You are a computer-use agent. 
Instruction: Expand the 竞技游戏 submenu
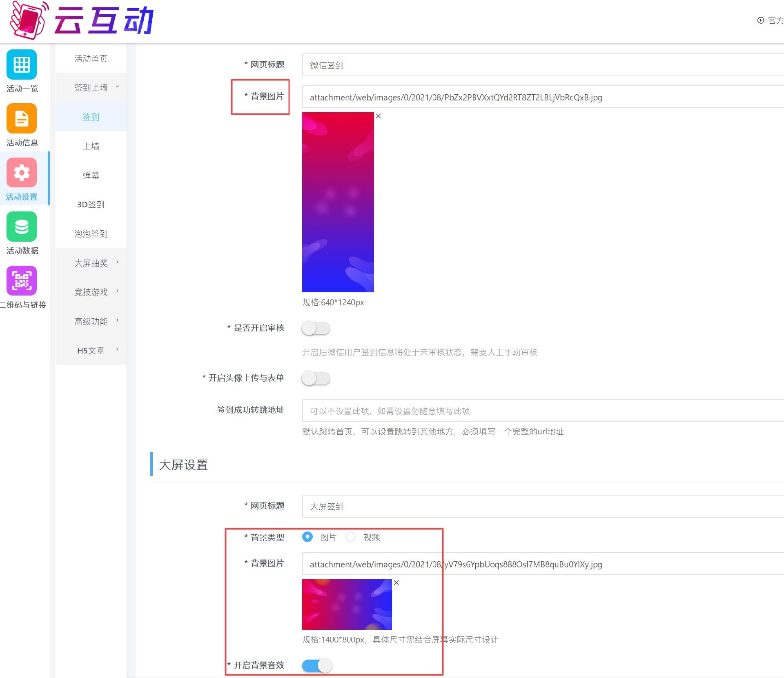(x=91, y=292)
